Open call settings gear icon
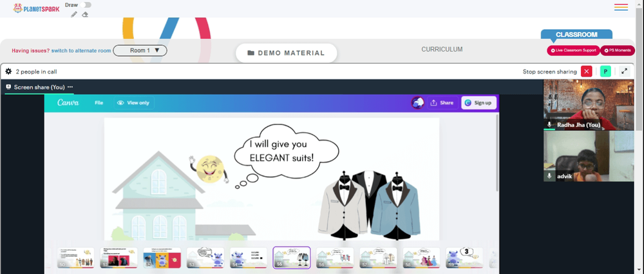The height and width of the screenshot is (274, 644). tap(8, 72)
